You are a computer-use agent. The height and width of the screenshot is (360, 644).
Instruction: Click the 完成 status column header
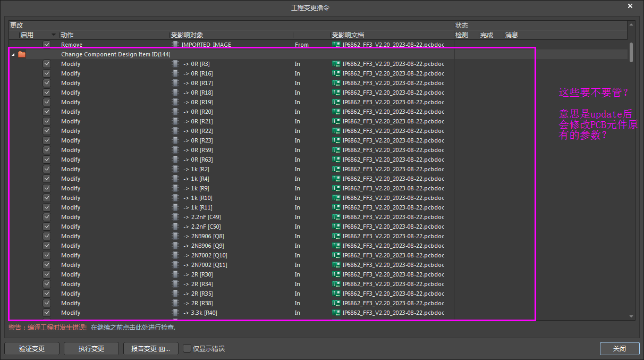487,35
